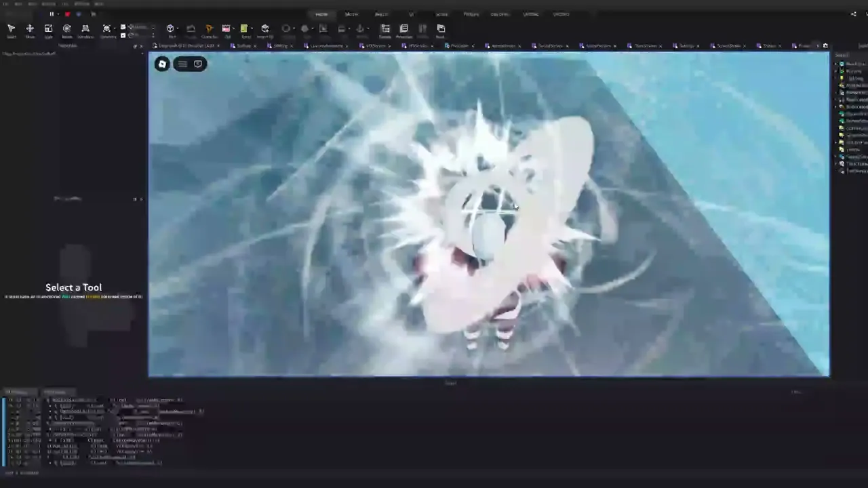
Task: Toggle the lower checkbox beside the collisions tool
Action: pos(123,35)
